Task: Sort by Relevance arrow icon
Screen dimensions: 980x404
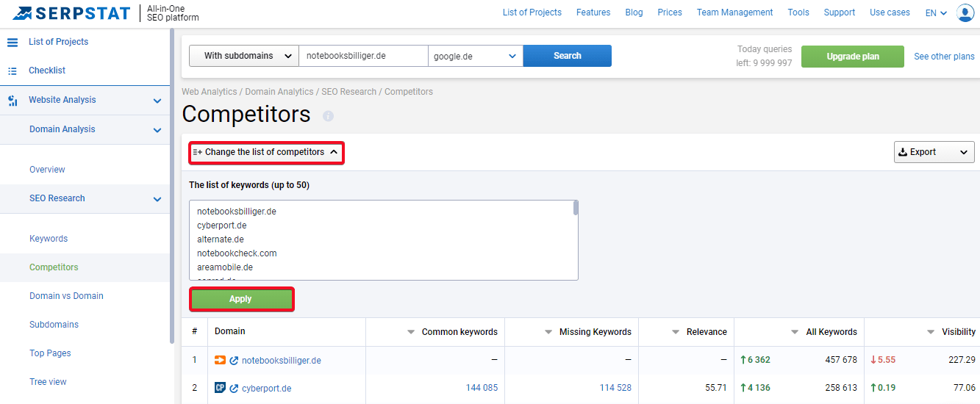Action: tap(676, 332)
